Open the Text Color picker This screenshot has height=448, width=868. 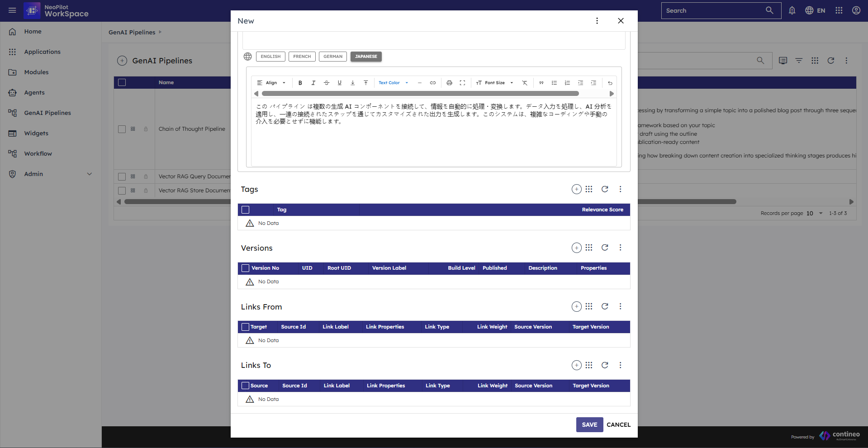[393, 83]
